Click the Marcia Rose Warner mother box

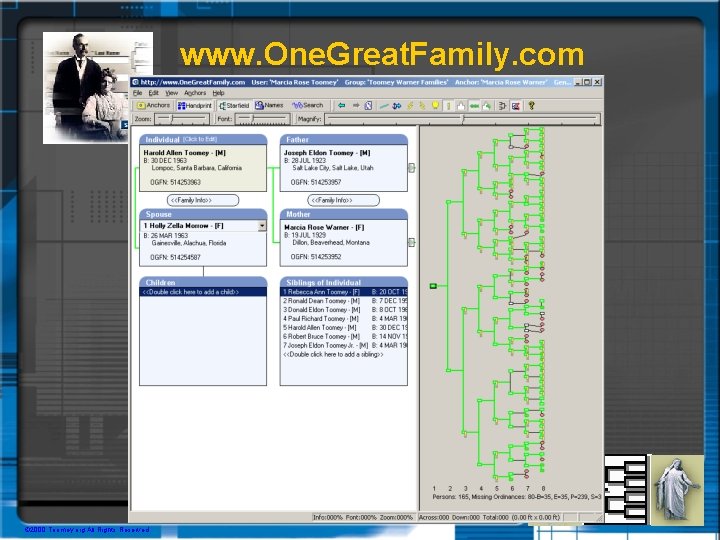343,242
